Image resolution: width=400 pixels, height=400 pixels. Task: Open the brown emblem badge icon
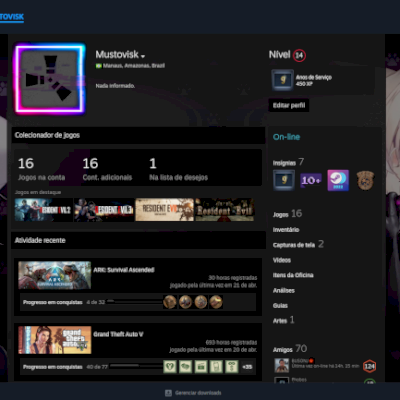(365, 180)
